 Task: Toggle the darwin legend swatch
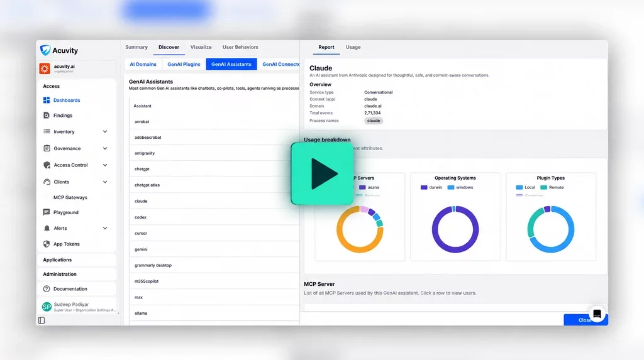pos(424,187)
